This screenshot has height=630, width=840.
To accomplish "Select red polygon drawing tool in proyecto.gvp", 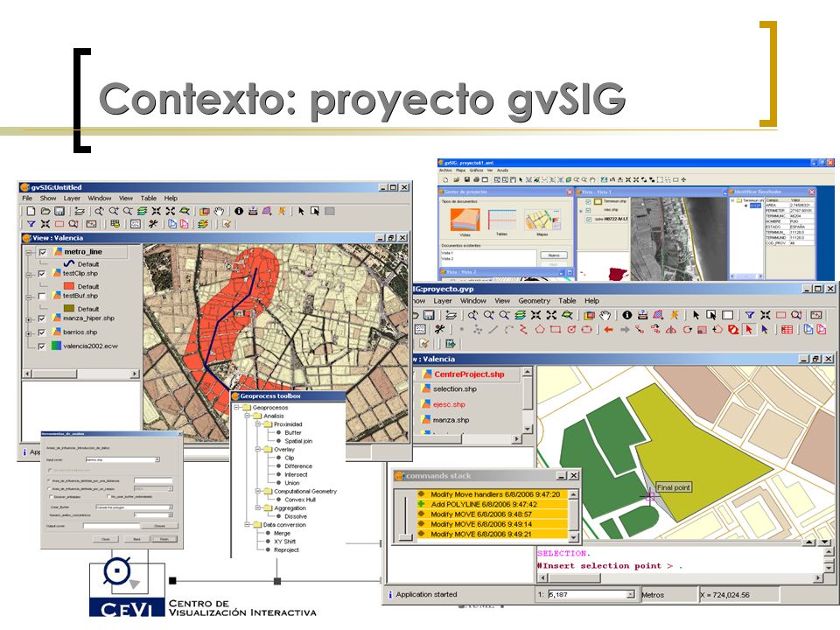I will click(540, 330).
